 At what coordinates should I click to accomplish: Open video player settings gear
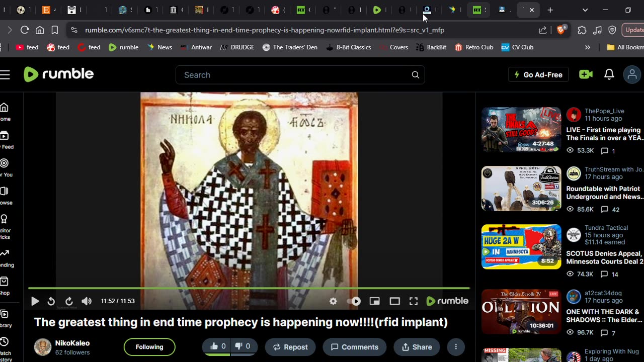pos(333,301)
